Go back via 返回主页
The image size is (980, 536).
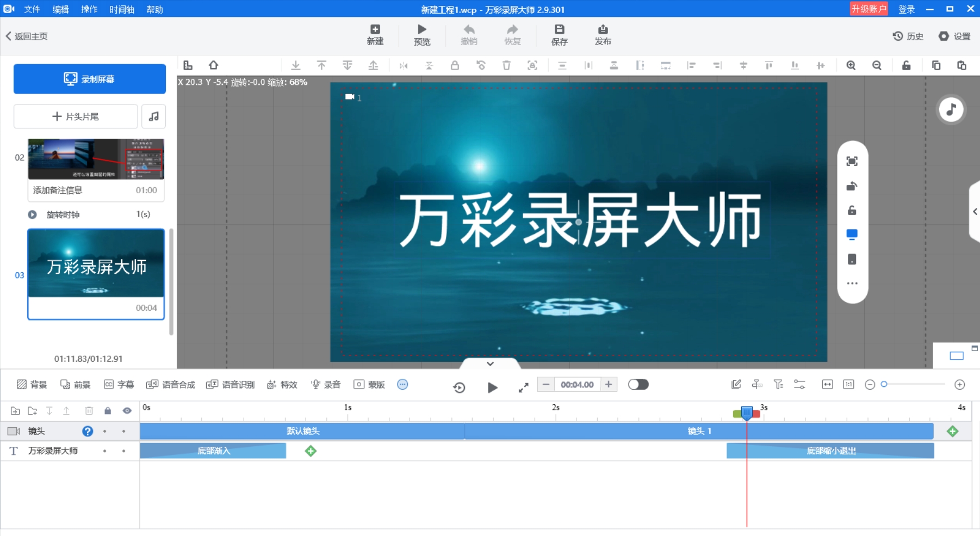click(x=27, y=36)
